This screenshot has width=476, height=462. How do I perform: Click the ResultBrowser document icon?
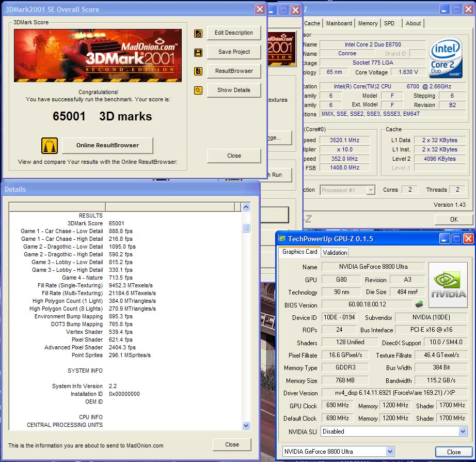198,71
